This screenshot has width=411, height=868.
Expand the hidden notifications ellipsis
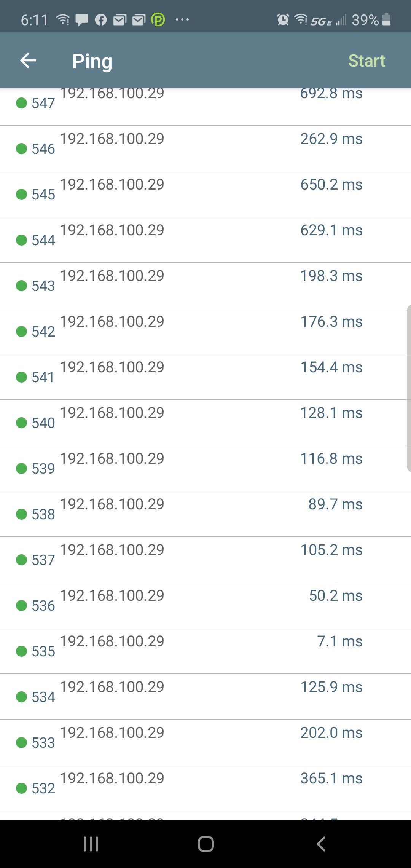point(182,19)
